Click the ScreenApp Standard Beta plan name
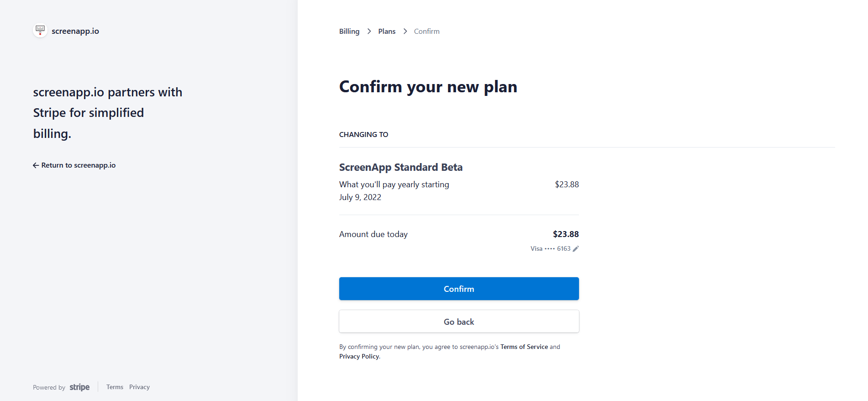868x401 pixels. (x=400, y=168)
